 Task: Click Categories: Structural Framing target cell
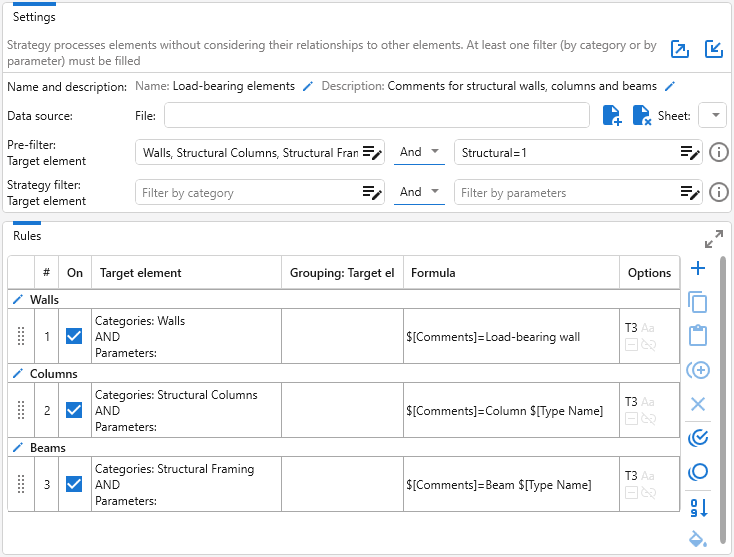click(x=186, y=484)
